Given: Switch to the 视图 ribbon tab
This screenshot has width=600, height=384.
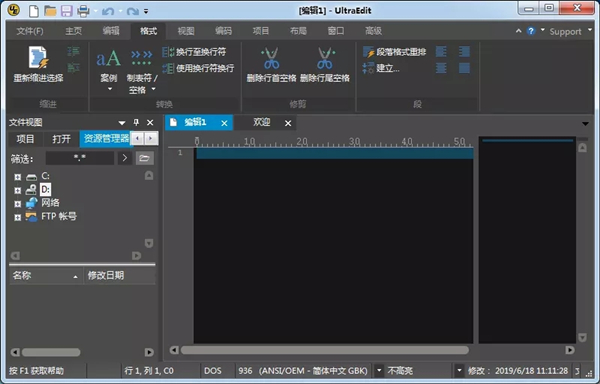Looking at the screenshot, I should click(186, 31).
